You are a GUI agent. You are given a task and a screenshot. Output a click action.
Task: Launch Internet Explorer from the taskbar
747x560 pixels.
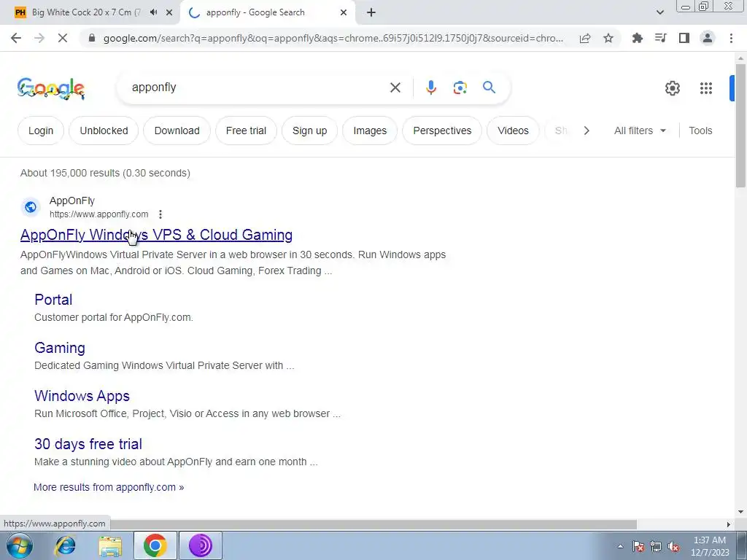click(65, 545)
